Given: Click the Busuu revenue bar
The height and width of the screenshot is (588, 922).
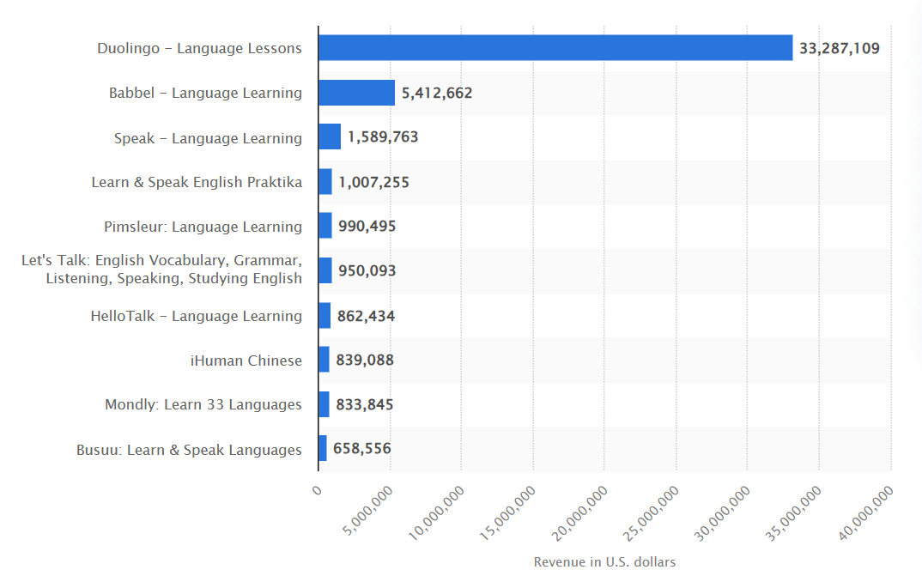Looking at the screenshot, I should (x=323, y=448).
